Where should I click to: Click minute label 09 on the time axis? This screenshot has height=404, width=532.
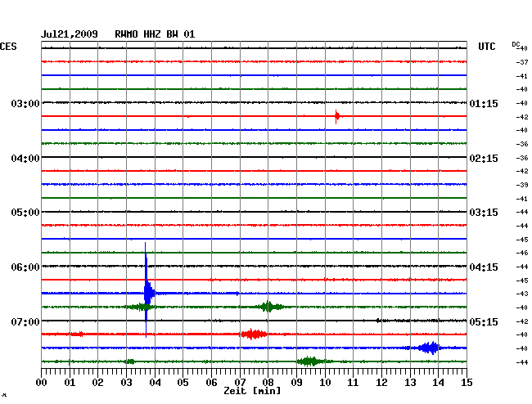click(296, 383)
